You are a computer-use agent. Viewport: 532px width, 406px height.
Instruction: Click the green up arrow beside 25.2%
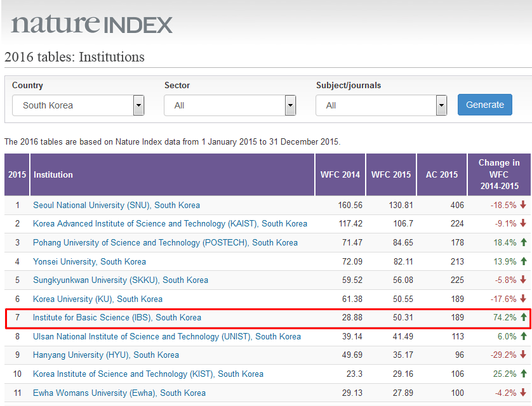click(524, 374)
